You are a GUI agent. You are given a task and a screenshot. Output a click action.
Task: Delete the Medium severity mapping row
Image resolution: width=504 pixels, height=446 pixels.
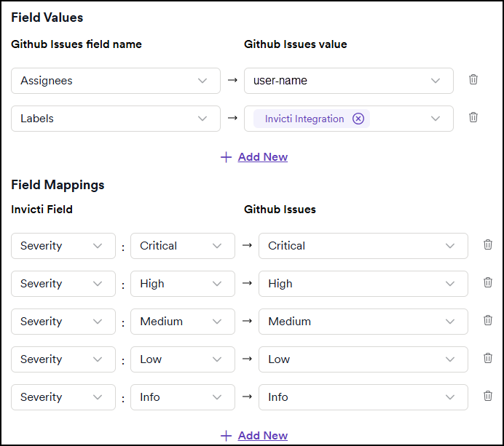pos(487,320)
